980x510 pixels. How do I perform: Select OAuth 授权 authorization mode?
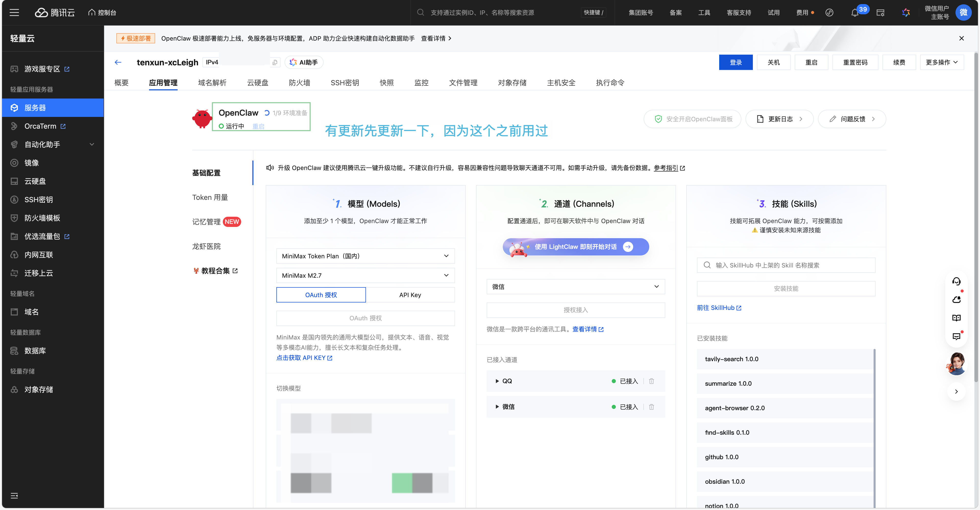pyautogui.click(x=321, y=295)
